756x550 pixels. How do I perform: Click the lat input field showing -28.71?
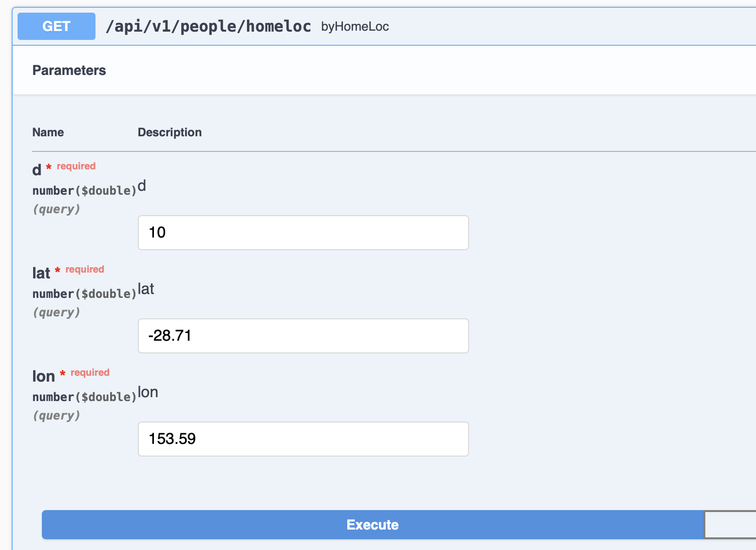coord(303,336)
